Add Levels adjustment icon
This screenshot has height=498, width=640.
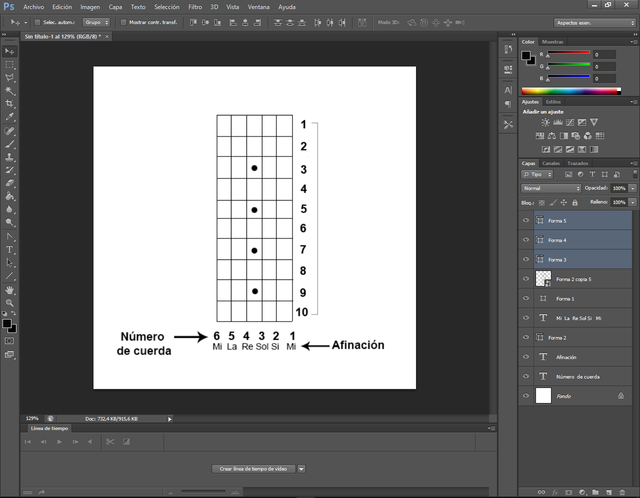click(x=558, y=122)
